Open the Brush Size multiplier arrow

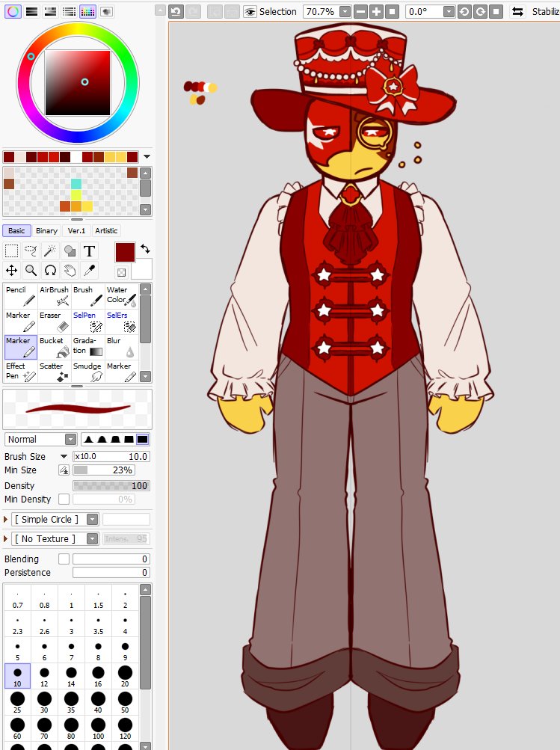64,456
